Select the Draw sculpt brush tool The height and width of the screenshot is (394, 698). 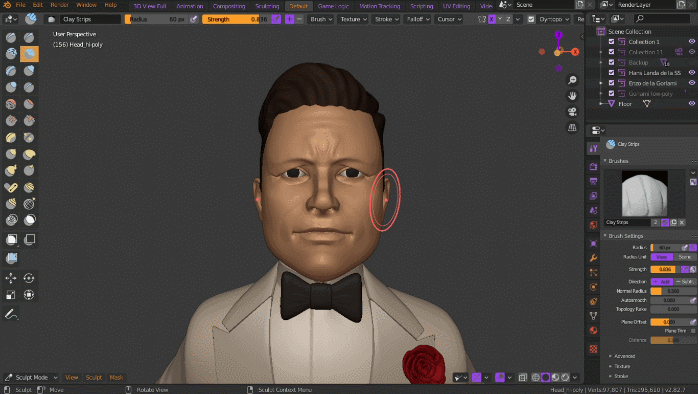tap(11, 37)
